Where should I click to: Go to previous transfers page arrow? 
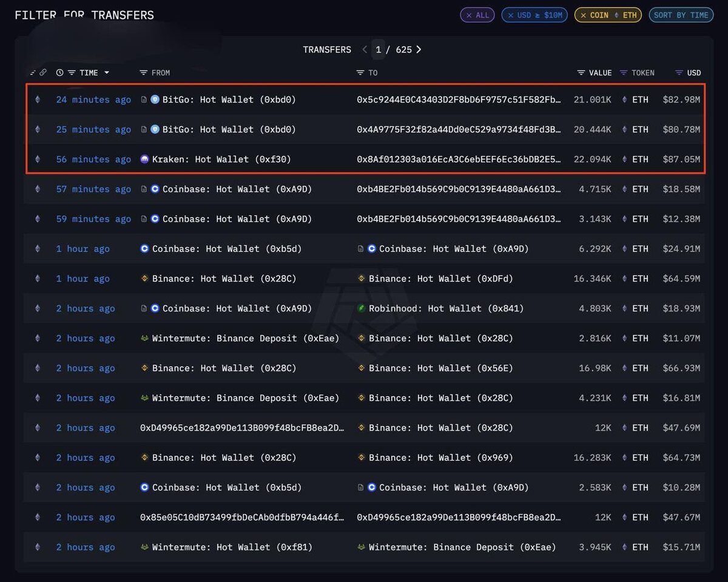pos(365,50)
